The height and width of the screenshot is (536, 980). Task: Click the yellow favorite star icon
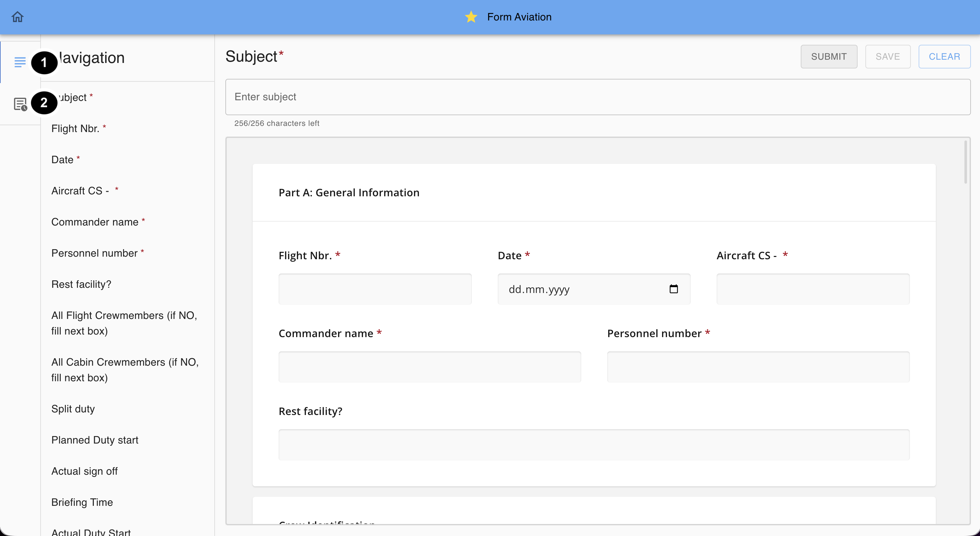[471, 17]
